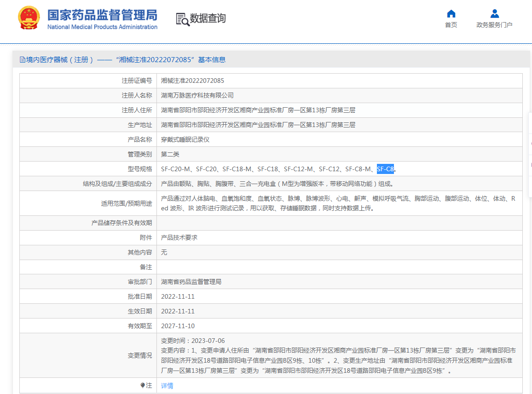Screen dimensions: 532x394
Task: Click 生效日期 value 2022-11-11
Action: click(178, 311)
